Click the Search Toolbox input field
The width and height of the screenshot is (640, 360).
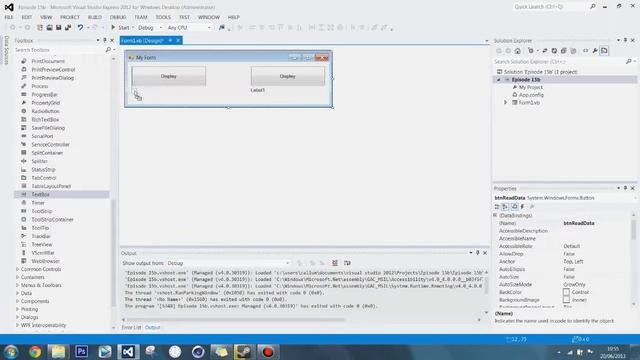(59, 50)
